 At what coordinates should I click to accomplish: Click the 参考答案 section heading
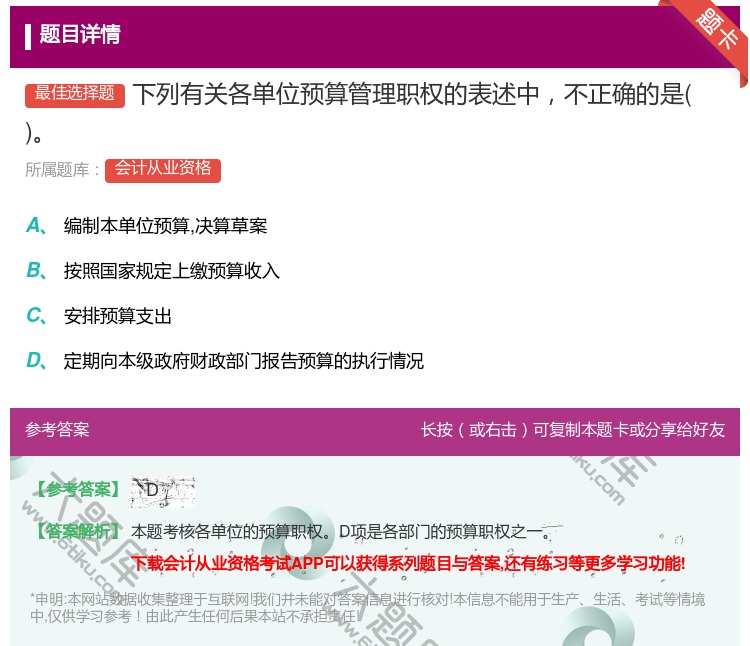(57, 429)
